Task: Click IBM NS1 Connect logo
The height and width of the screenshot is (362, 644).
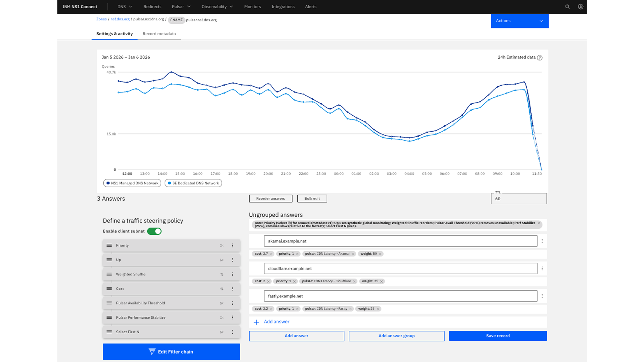Action: click(80, 7)
